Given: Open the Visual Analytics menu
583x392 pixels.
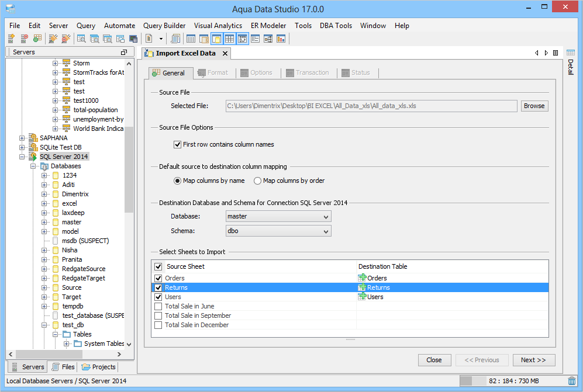Looking at the screenshot, I should tap(218, 26).
